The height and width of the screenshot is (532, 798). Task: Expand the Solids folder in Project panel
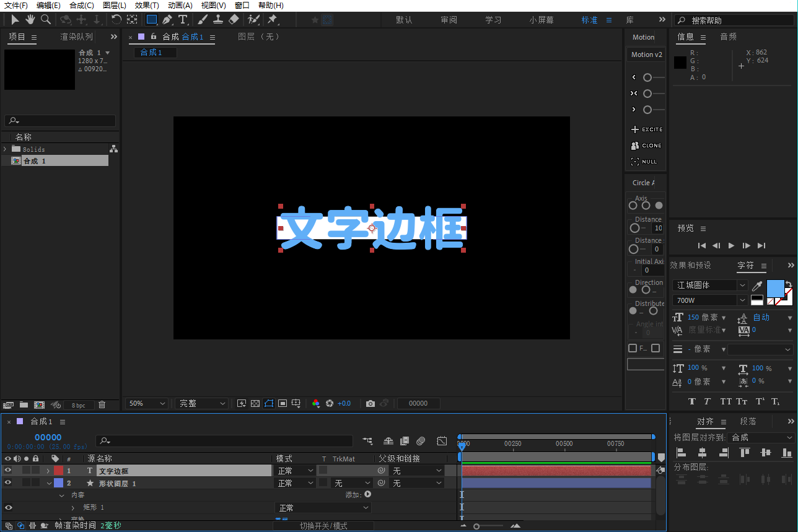point(6,149)
